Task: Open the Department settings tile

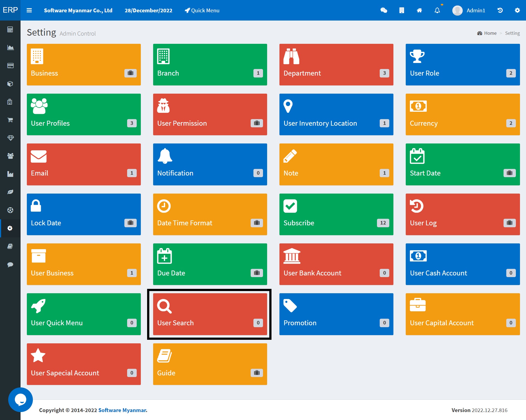Action: tap(336, 65)
